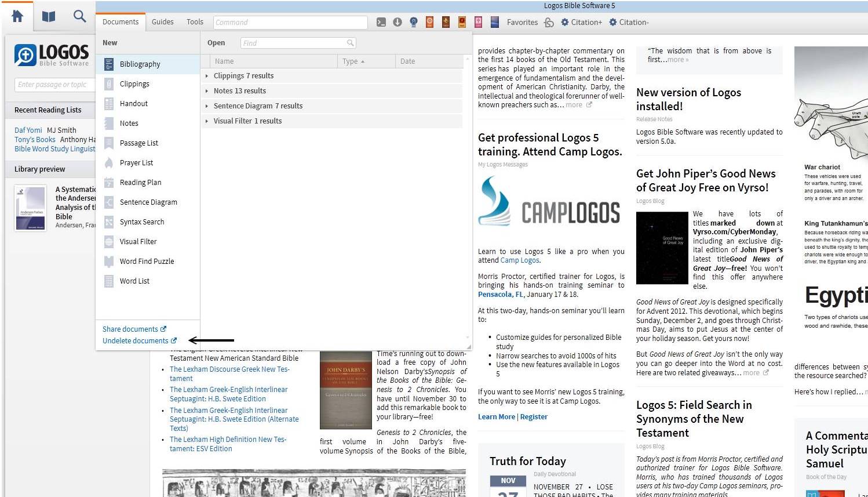This screenshot has width=868, height=497.
Task: Open the John Darby's Synopsis book cover
Action: [346, 390]
